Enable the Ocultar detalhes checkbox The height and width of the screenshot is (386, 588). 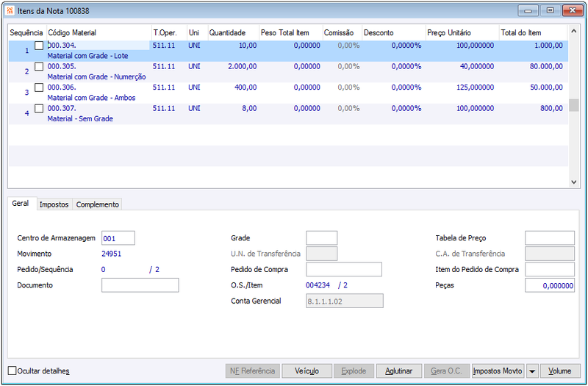tap(12, 371)
